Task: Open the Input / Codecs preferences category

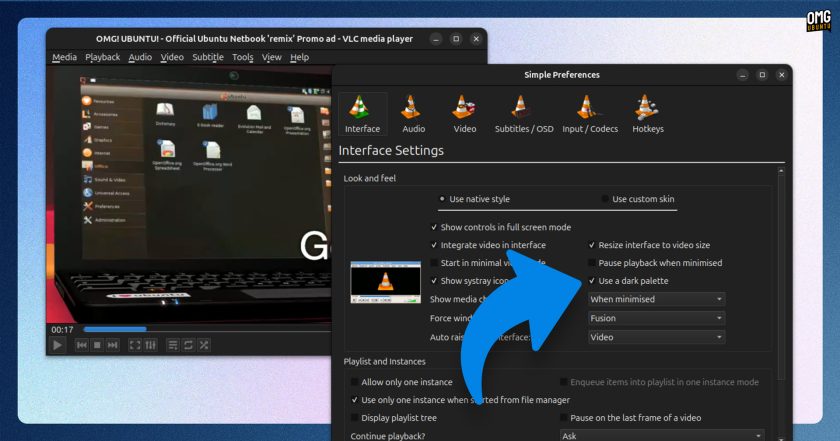Action: [x=589, y=114]
